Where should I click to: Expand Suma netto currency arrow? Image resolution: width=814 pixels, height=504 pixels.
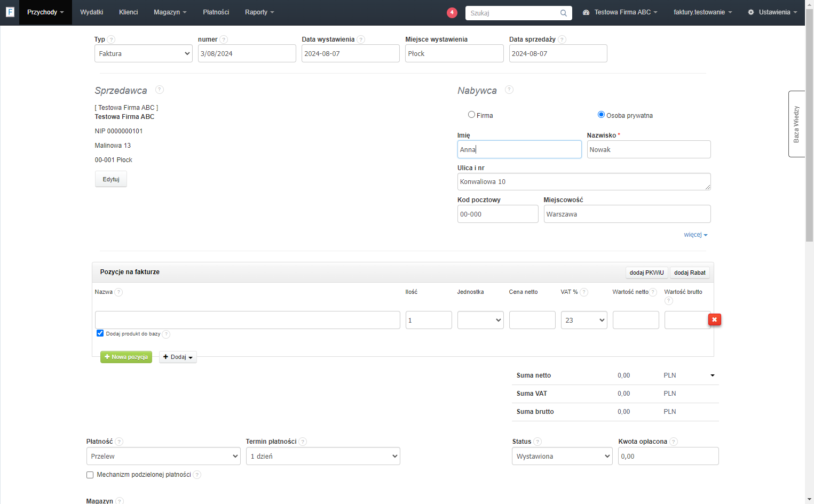pos(712,375)
